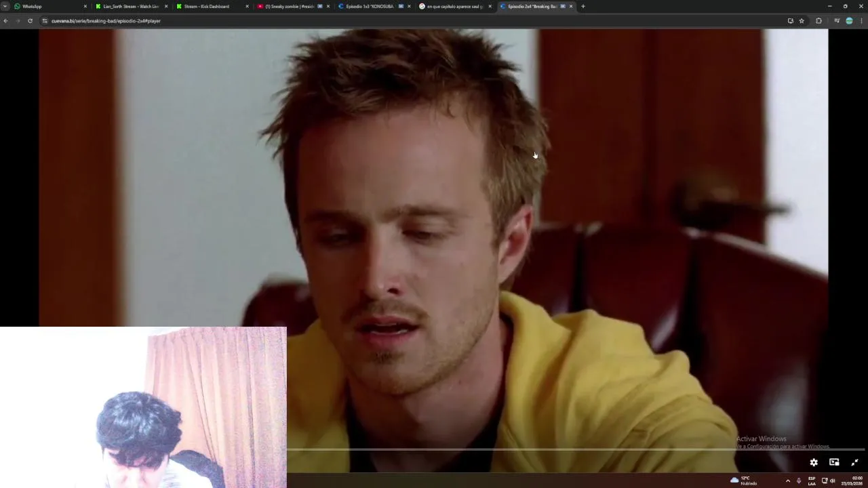Change the ESP LAA keyboard language
868x488 pixels.
pyautogui.click(x=812, y=481)
